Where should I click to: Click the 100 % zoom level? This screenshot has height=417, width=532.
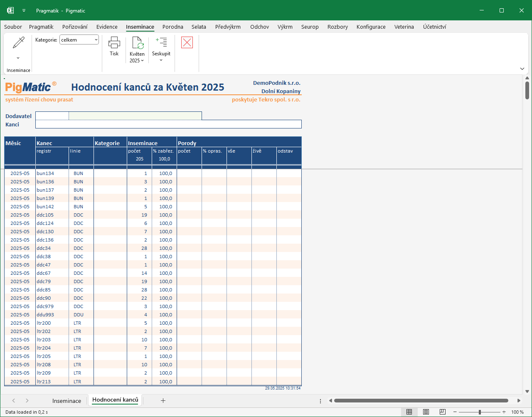click(x=517, y=412)
